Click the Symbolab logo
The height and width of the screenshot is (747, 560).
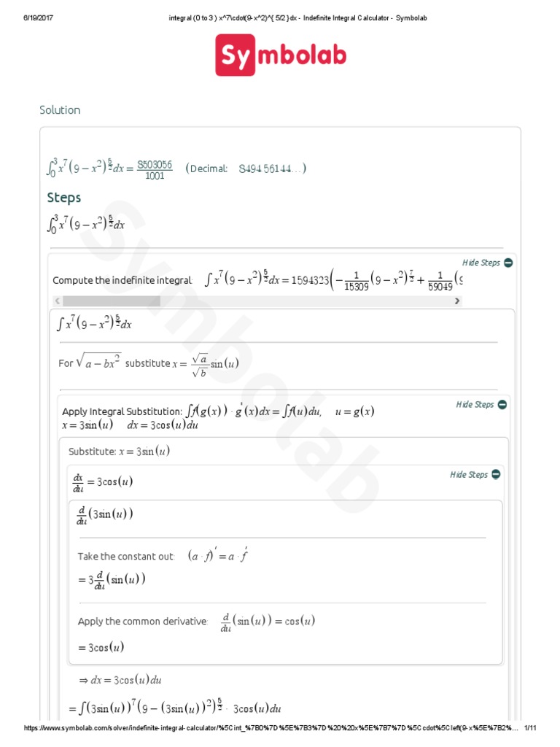[x=280, y=55]
